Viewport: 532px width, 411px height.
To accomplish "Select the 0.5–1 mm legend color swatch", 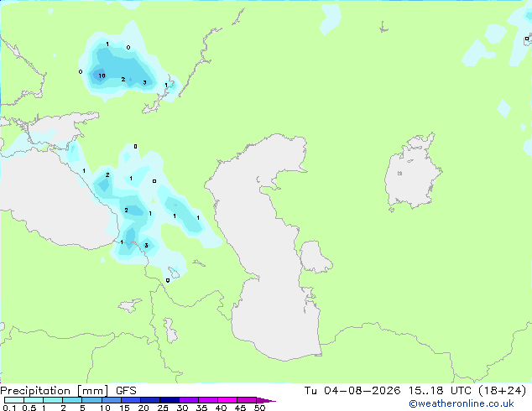I will [34, 400].
